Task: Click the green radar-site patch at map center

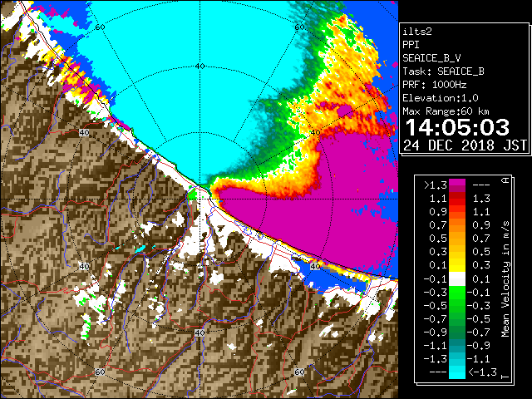Action: coord(192,195)
